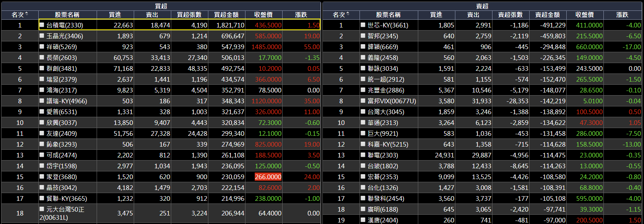Click the 買進 header in 買超 table

115,15
